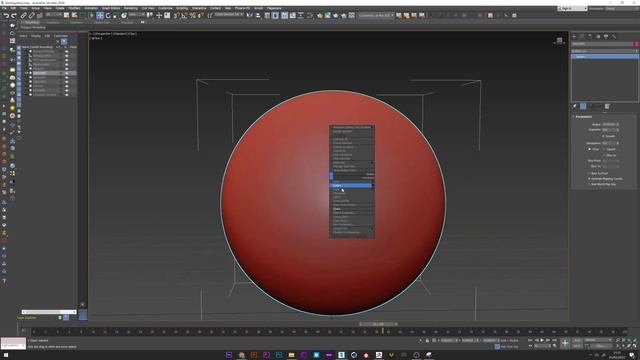Click the Hemisphere spinner arrows
Viewport: 640px width, 360px height.
coord(618,143)
